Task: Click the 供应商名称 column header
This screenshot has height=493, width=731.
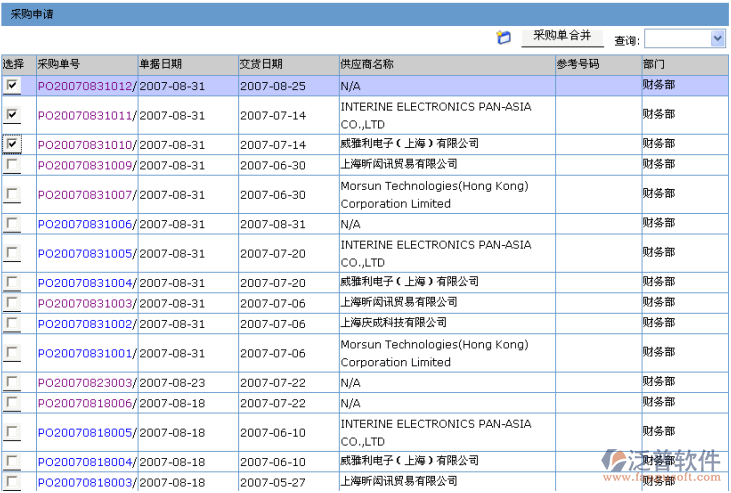Action: pos(367,64)
